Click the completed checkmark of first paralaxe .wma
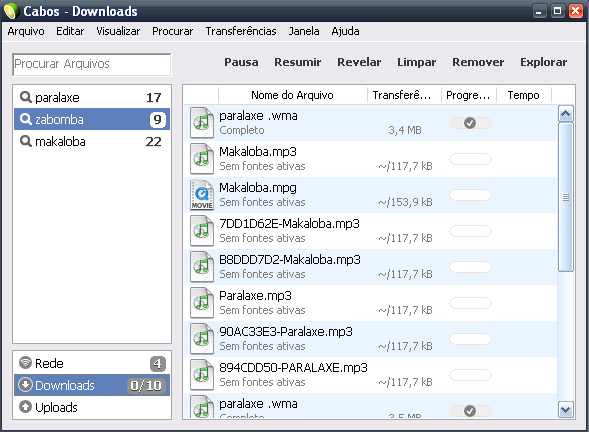 tap(470, 123)
